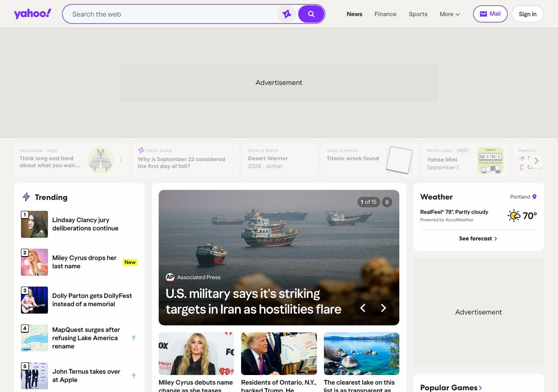Open MapQuest Lake America rename story

point(86,338)
